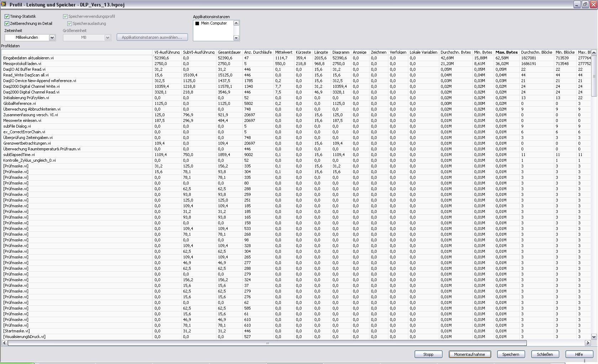
Task: Select Überwachung Abbruchkriterien.vi row
Action: coord(296,109)
